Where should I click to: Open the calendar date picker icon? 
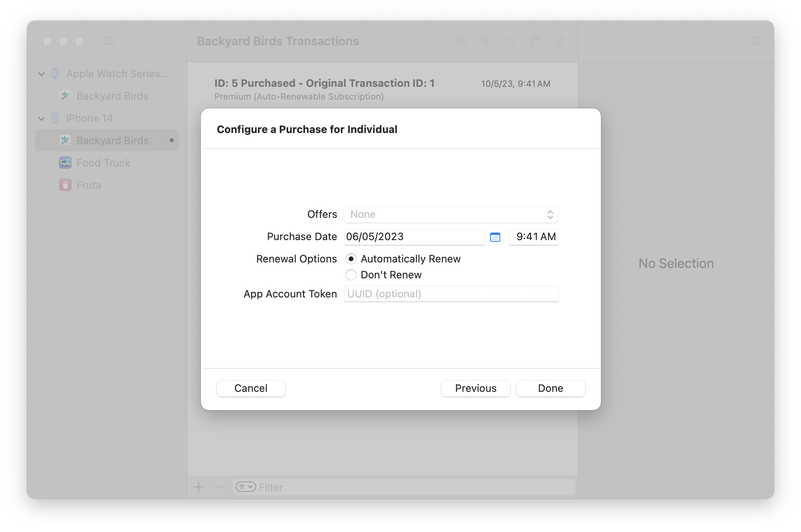pyautogui.click(x=495, y=237)
